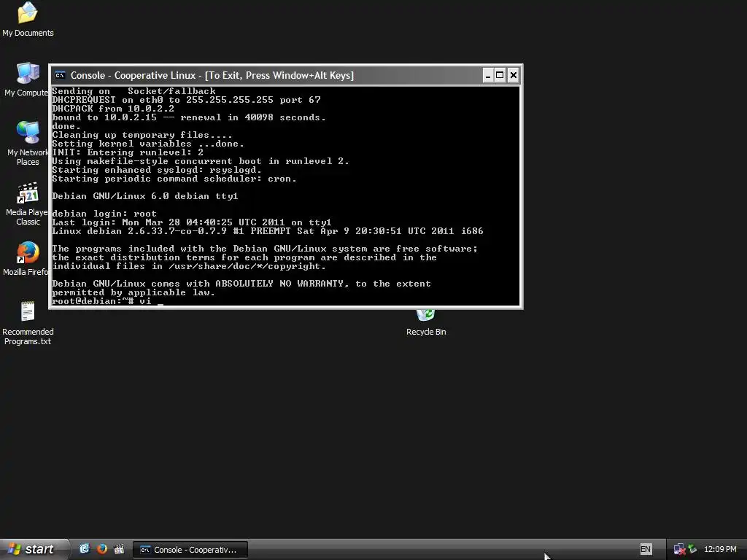Click the 'bound to 10.0.2.15' line
The image size is (747, 560).
pyautogui.click(x=189, y=117)
